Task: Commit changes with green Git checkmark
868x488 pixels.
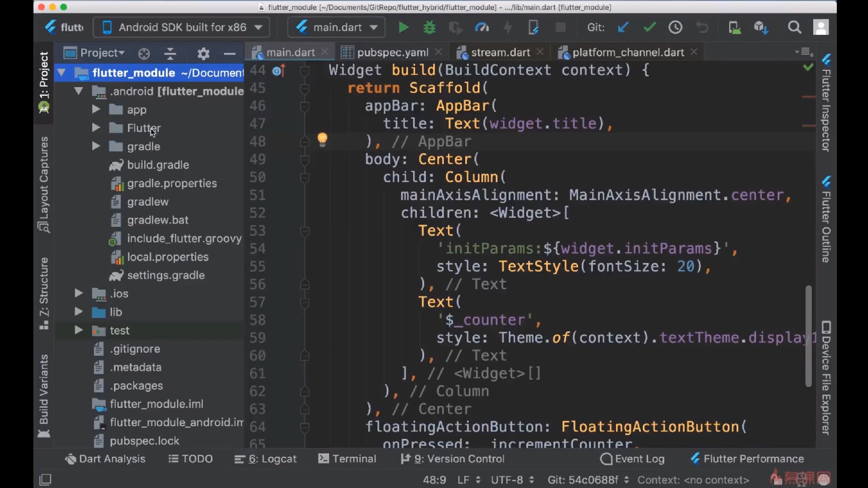Action: pos(650,28)
